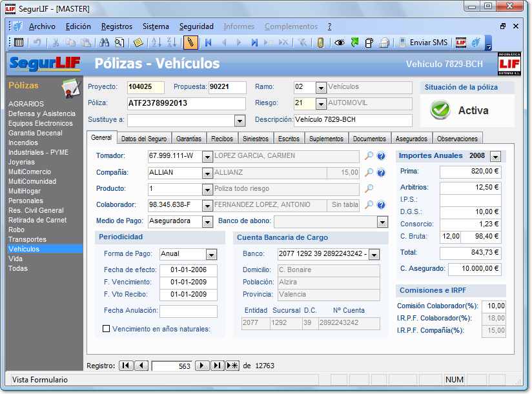Viewport: 532px width, 394px height.
Task: Open the Forma de Pago dropdown
Action: (x=212, y=254)
